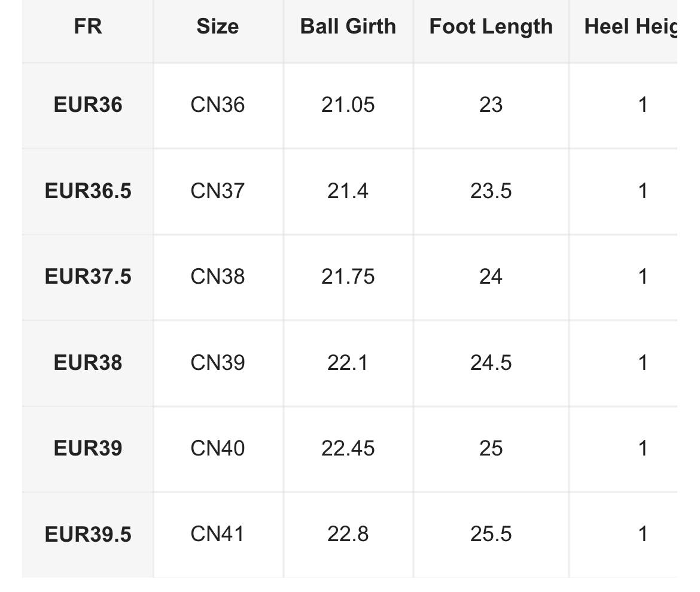Click the FR column header
The width and height of the screenshot is (700, 592).
(88, 26)
